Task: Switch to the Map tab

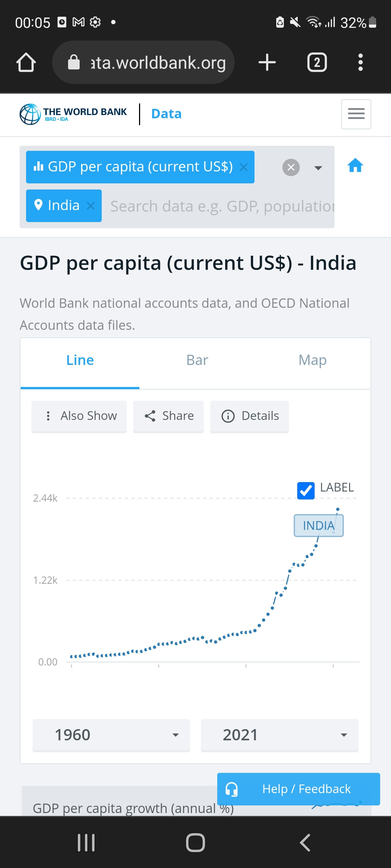Action: coord(312,360)
